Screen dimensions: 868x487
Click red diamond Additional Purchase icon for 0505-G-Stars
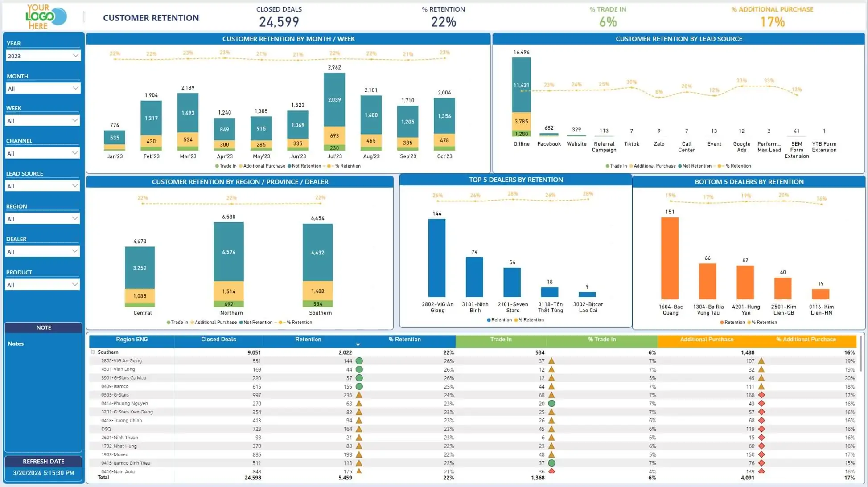(761, 395)
